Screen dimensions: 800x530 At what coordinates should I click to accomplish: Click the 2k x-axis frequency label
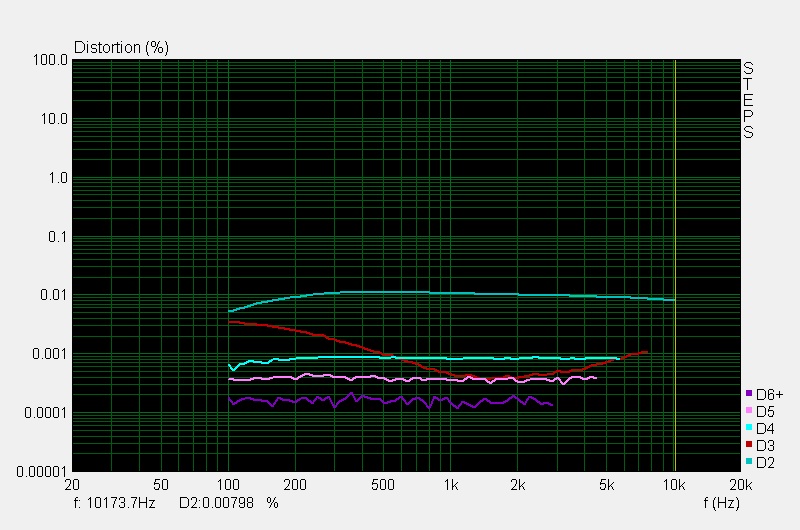tap(517, 485)
